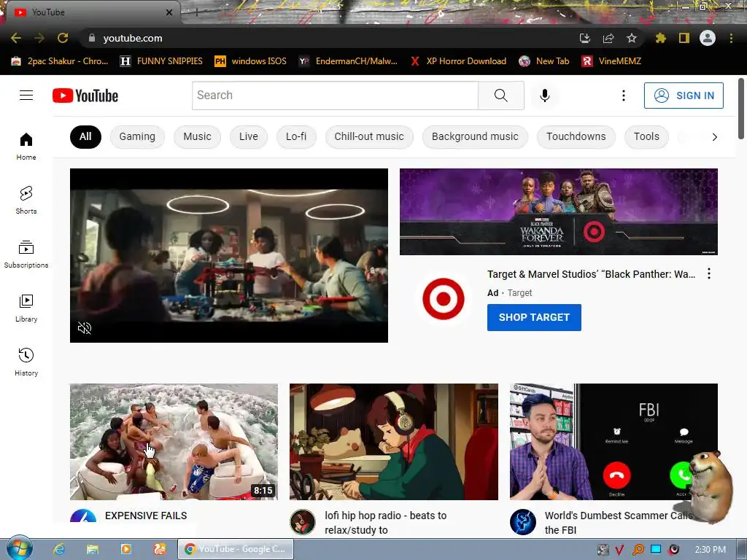View site info via the lock icon
The width and height of the screenshot is (747, 560).
92,38
